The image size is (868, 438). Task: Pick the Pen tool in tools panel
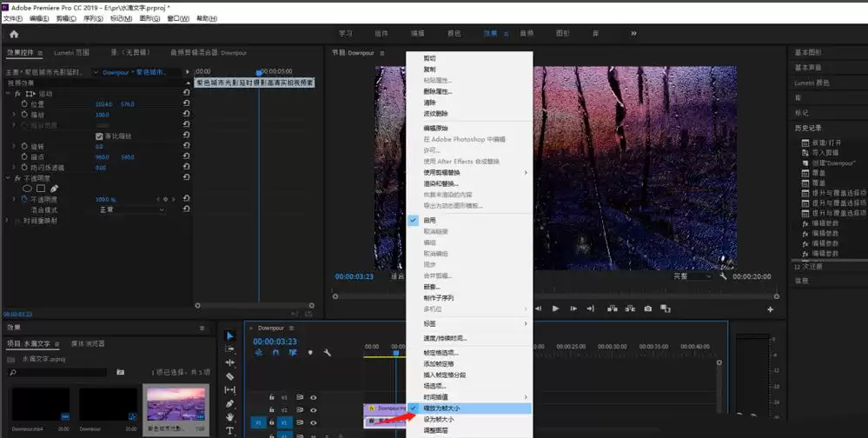[x=230, y=403]
